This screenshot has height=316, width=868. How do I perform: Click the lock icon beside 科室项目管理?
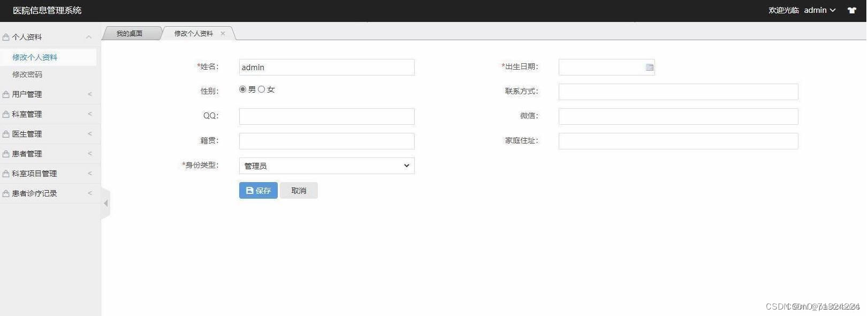tap(6, 174)
